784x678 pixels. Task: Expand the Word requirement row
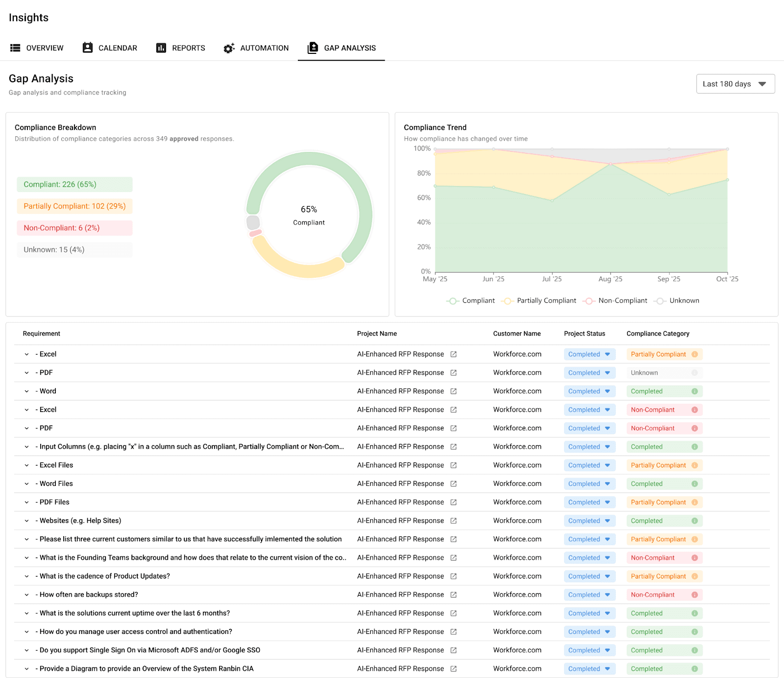pyautogui.click(x=27, y=391)
